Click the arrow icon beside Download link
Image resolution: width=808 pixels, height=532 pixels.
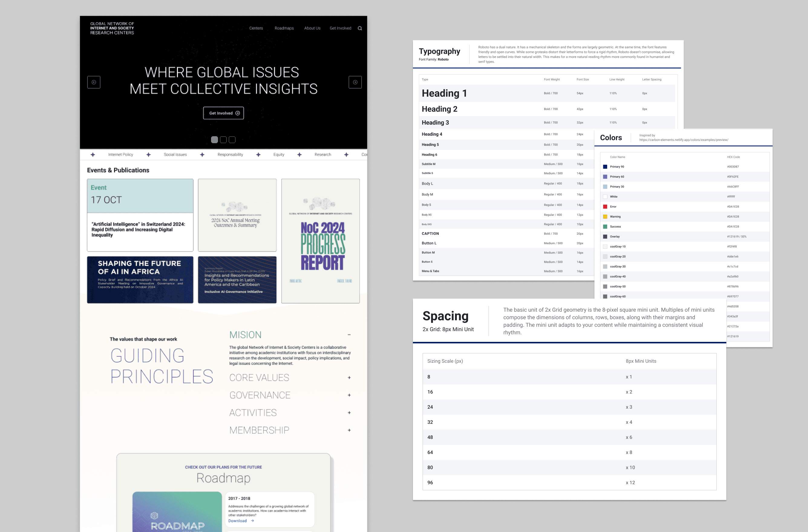pyautogui.click(x=252, y=521)
